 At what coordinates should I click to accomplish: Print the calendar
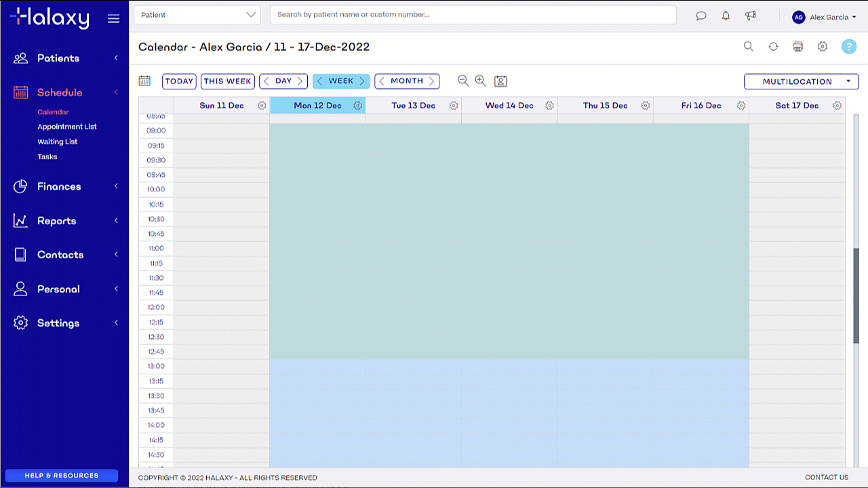pos(797,47)
